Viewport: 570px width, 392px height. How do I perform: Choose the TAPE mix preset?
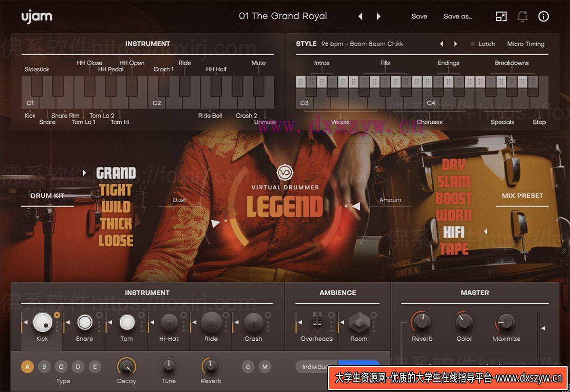[x=454, y=249]
